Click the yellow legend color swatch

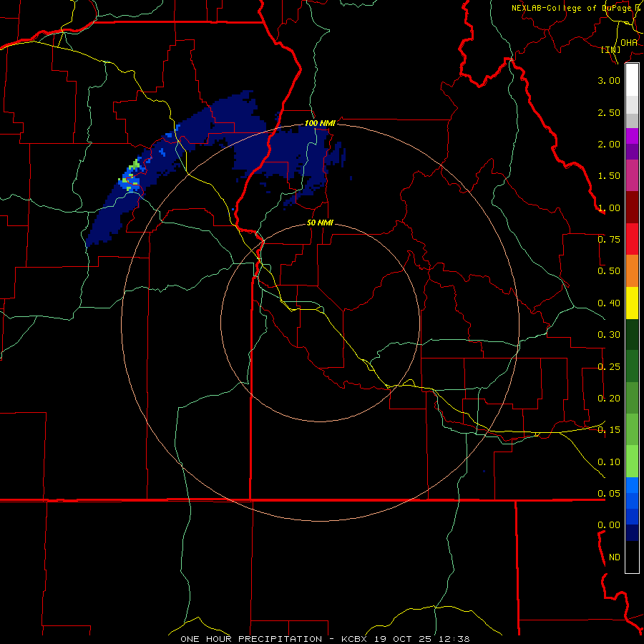pyautogui.click(x=632, y=303)
